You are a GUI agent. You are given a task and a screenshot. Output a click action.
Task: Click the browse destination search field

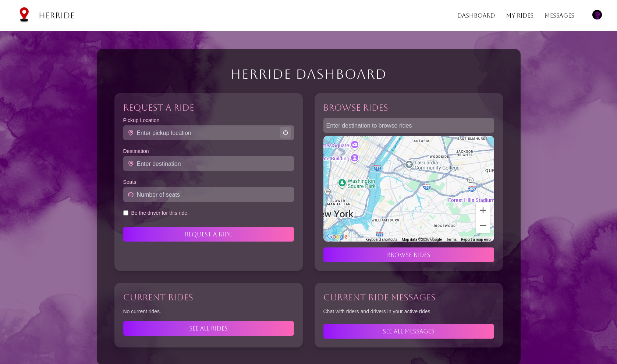click(408, 125)
